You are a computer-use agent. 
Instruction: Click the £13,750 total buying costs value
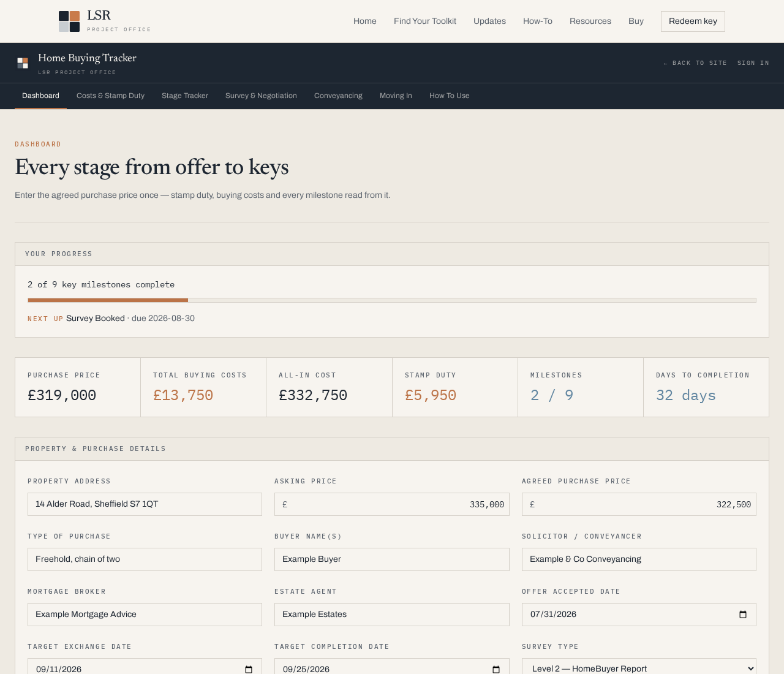(x=183, y=396)
